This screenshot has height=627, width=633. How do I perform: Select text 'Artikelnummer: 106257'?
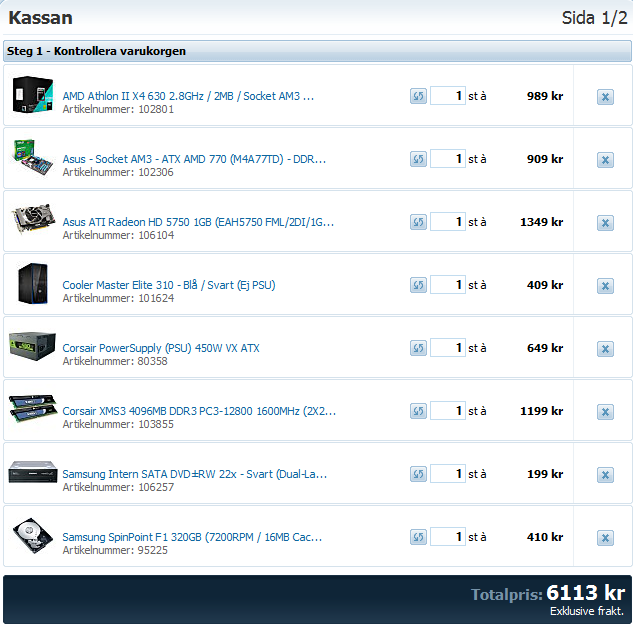[x=118, y=487]
